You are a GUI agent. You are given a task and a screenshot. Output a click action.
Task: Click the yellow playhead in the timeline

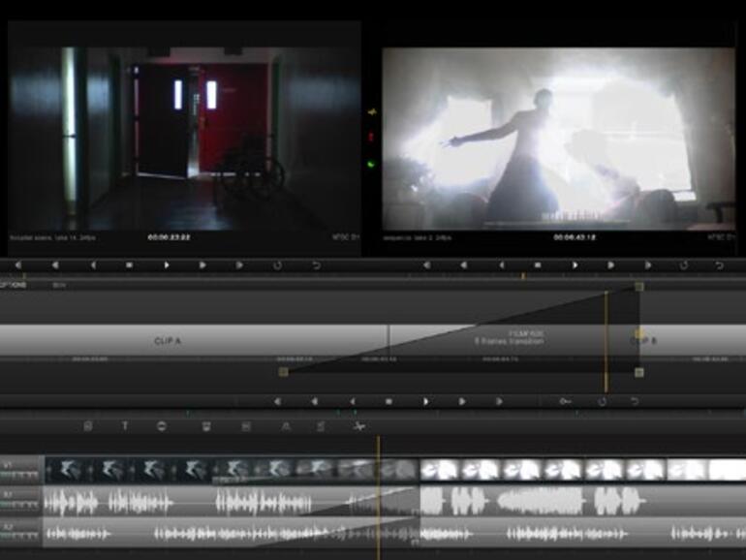pos(379,498)
